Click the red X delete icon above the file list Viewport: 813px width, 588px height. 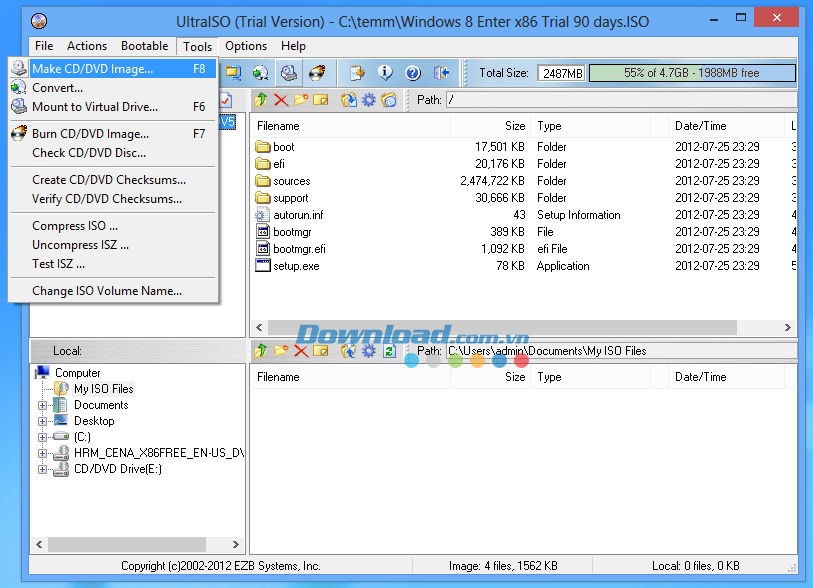tap(280, 100)
